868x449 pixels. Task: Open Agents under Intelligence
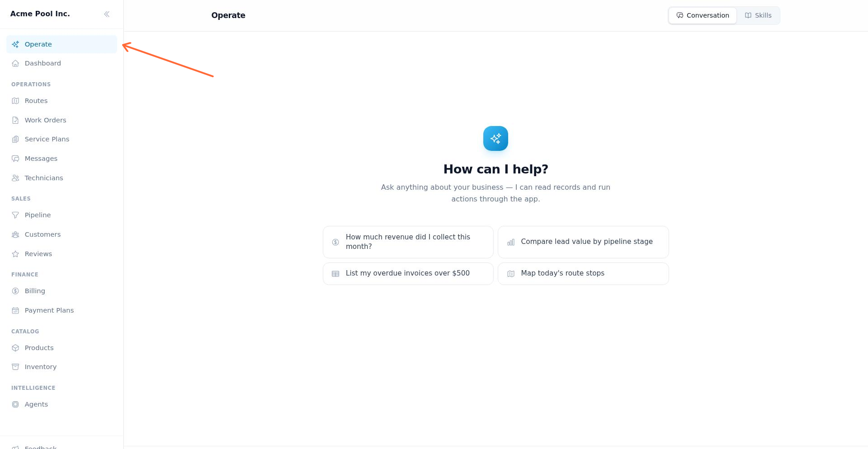click(61, 404)
